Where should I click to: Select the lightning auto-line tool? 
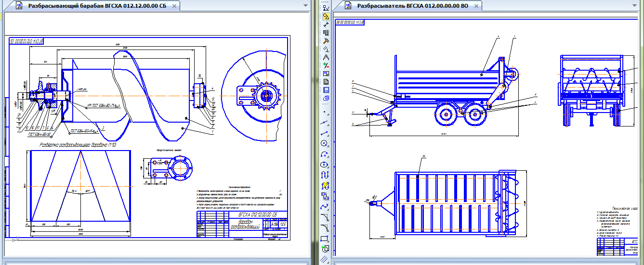(x=325, y=186)
